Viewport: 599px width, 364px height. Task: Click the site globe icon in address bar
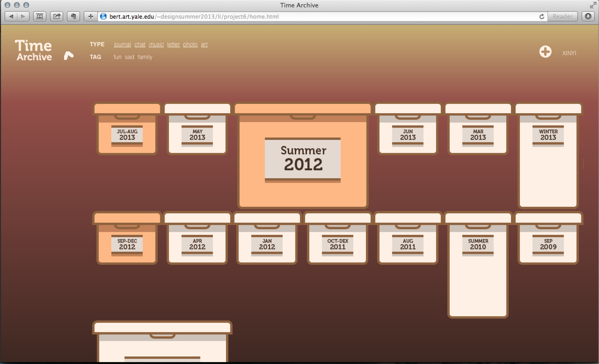pos(104,17)
